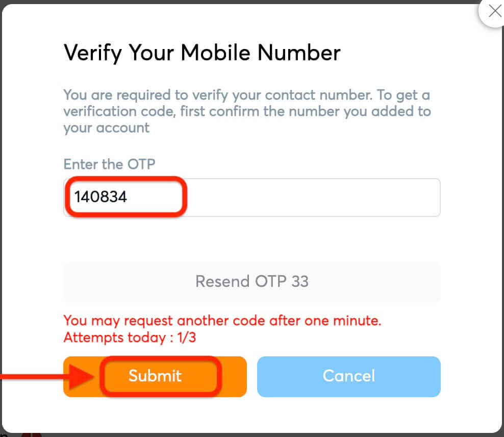This screenshot has height=437, width=504.
Task: Click inside the OTP entry field
Action: tap(251, 198)
